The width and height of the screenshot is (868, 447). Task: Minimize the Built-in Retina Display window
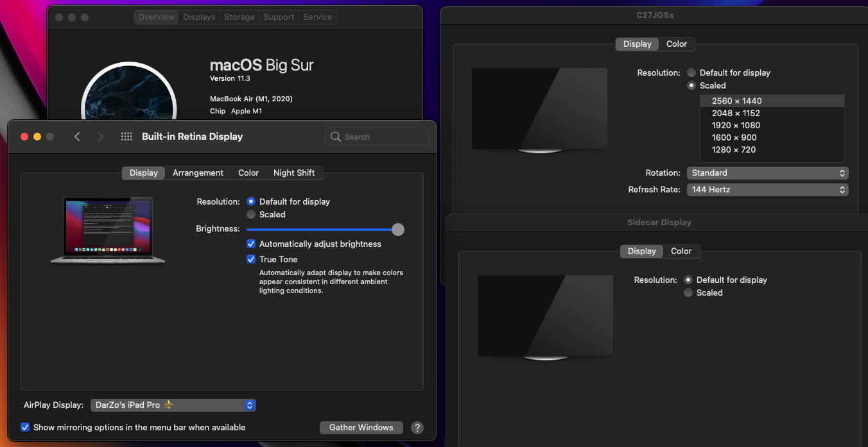pyautogui.click(x=37, y=137)
